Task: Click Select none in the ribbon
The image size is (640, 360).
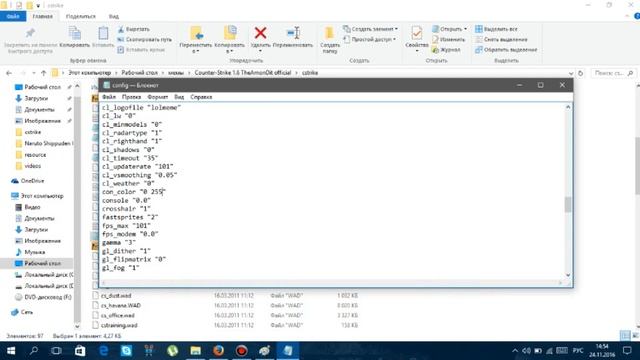Action: tap(501, 40)
